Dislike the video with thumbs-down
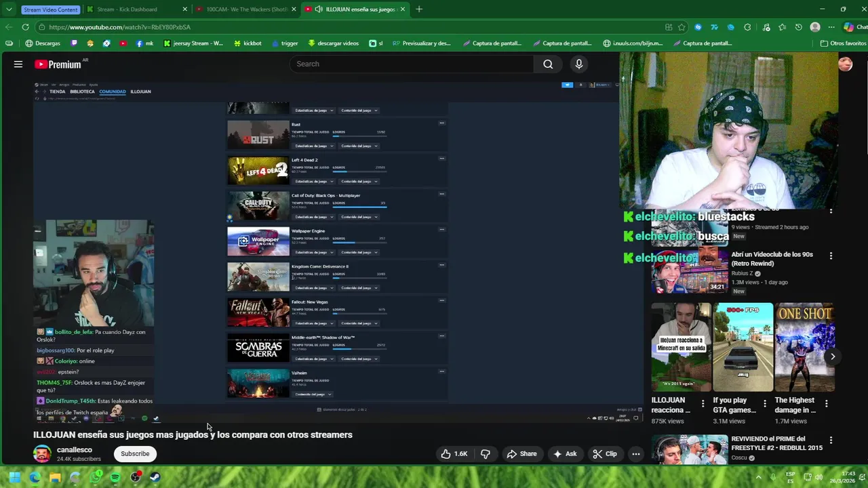 (x=486, y=454)
